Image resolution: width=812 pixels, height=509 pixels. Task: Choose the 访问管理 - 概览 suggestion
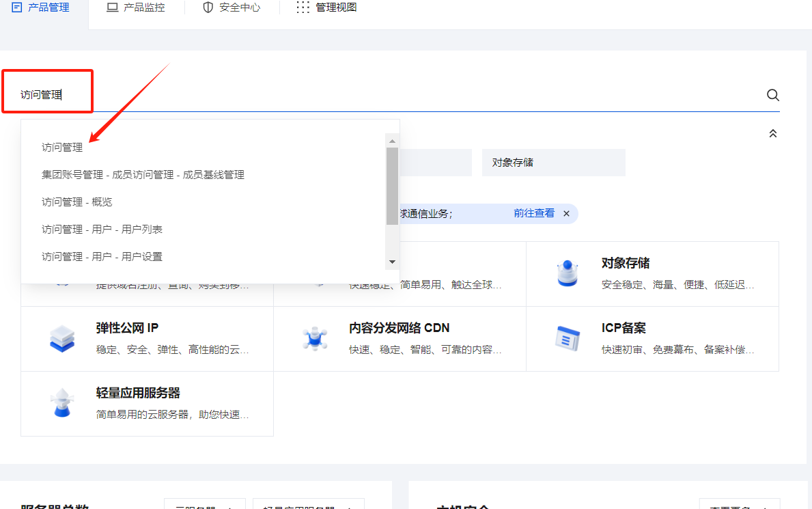click(x=76, y=202)
